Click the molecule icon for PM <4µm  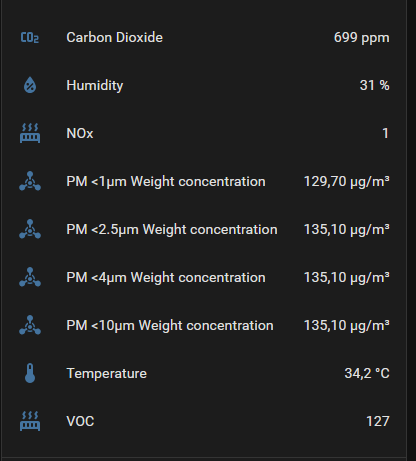(30, 277)
